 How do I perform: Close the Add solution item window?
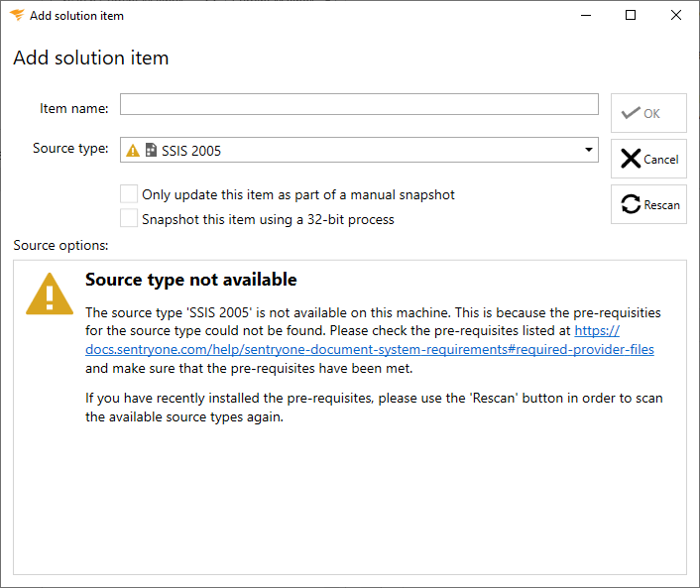[x=676, y=15]
